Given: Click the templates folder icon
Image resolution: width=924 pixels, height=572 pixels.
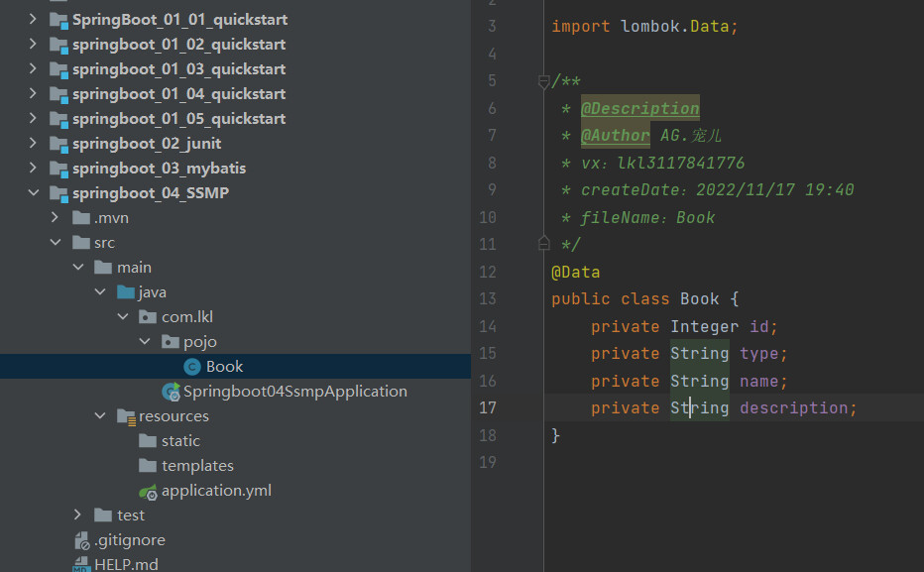Looking at the screenshot, I should coord(148,465).
